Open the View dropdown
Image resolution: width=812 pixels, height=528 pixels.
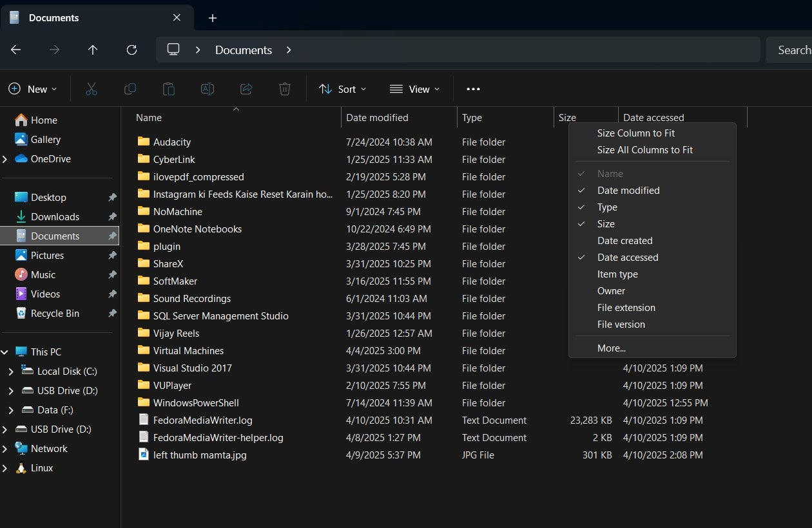[415, 89]
